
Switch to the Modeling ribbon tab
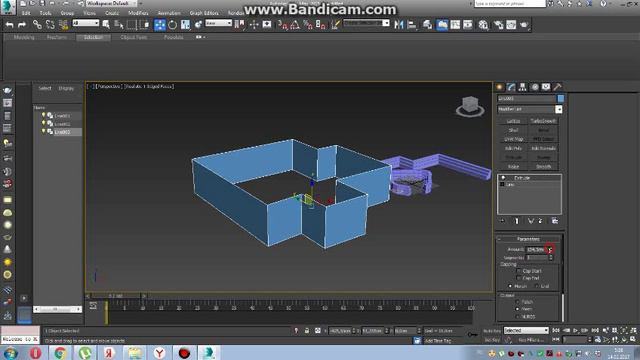[24, 37]
